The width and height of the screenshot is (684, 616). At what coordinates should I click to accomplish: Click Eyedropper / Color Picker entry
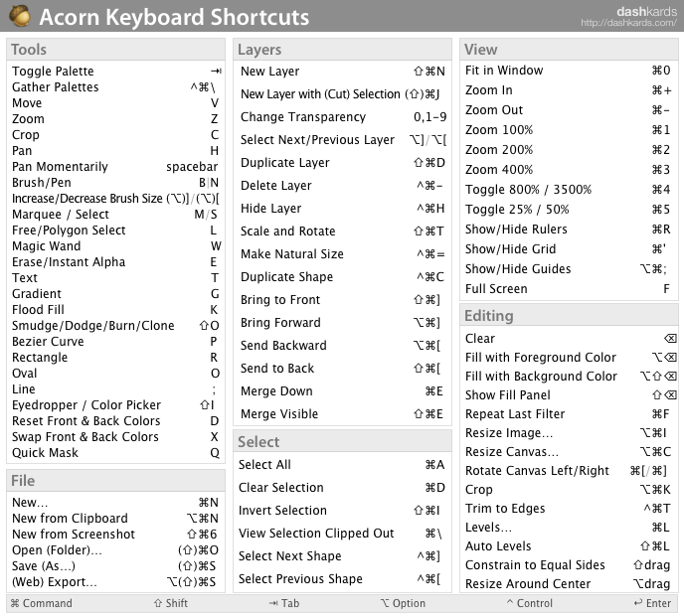tap(113, 405)
